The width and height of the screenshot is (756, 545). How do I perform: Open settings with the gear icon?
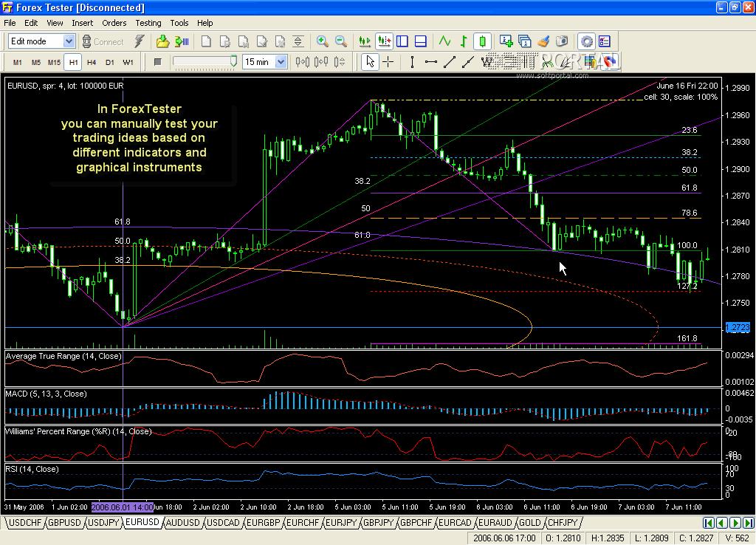586,41
